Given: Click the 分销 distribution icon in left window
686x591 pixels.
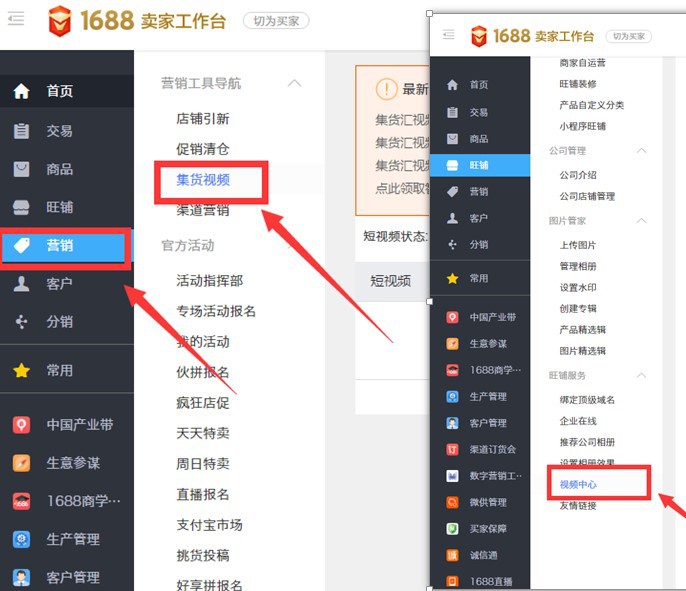Looking at the screenshot, I should pos(21,322).
